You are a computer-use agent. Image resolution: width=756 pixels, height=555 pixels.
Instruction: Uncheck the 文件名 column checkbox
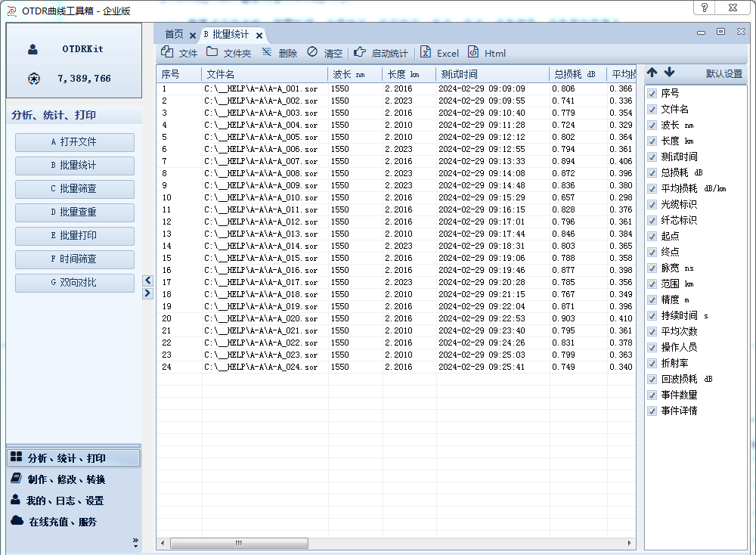click(x=652, y=109)
